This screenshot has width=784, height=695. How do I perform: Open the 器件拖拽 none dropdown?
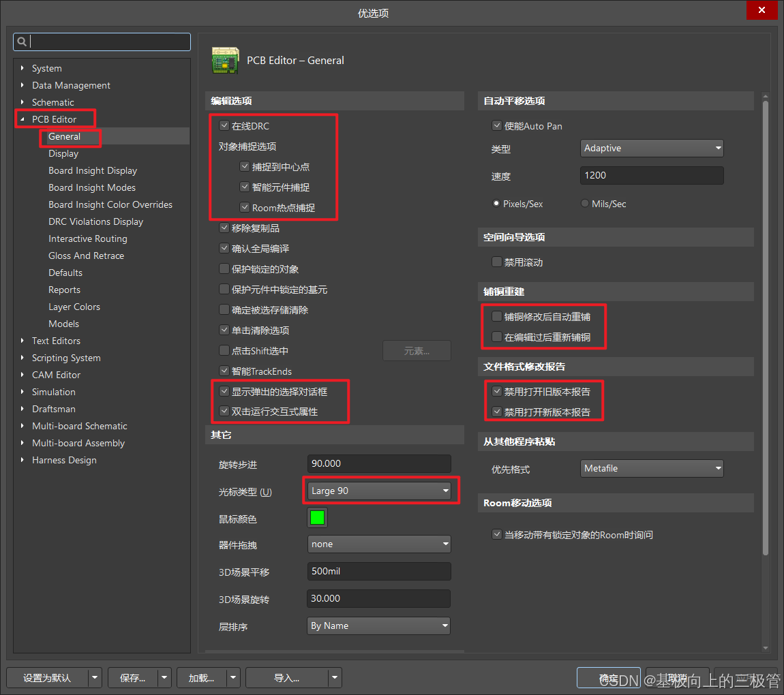tap(379, 544)
